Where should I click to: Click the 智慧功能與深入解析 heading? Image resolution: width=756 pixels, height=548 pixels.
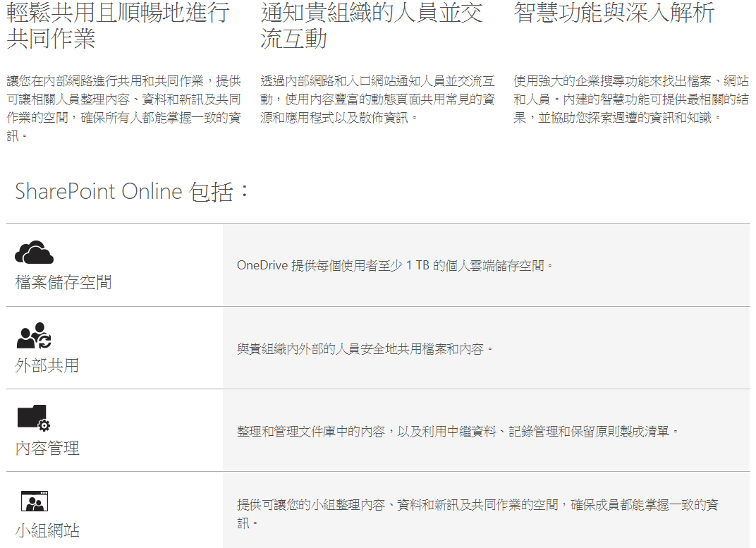click(614, 12)
